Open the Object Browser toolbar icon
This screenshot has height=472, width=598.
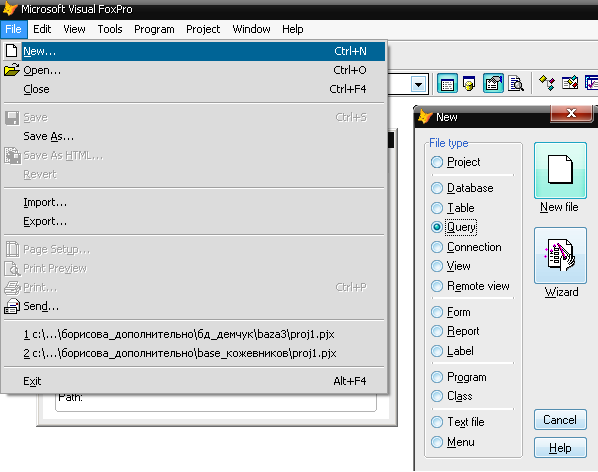tap(570, 83)
